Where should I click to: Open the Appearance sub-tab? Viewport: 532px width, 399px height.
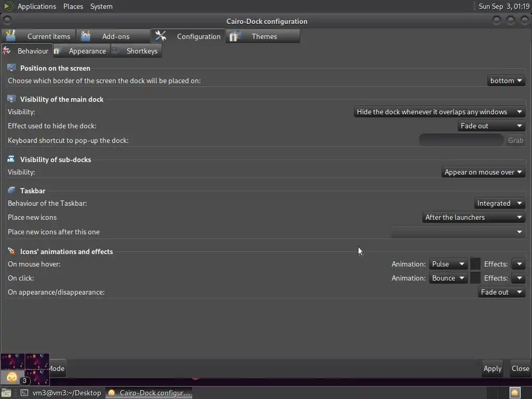click(82, 51)
